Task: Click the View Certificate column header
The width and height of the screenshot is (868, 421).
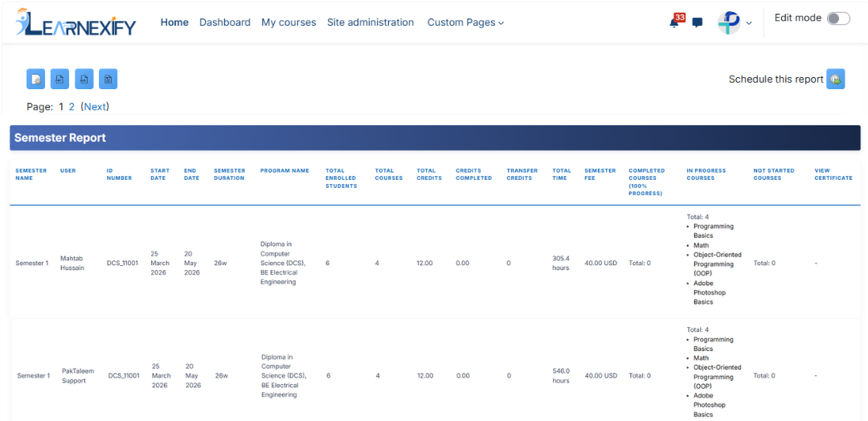Action: pyautogui.click(x=833, y=174)
